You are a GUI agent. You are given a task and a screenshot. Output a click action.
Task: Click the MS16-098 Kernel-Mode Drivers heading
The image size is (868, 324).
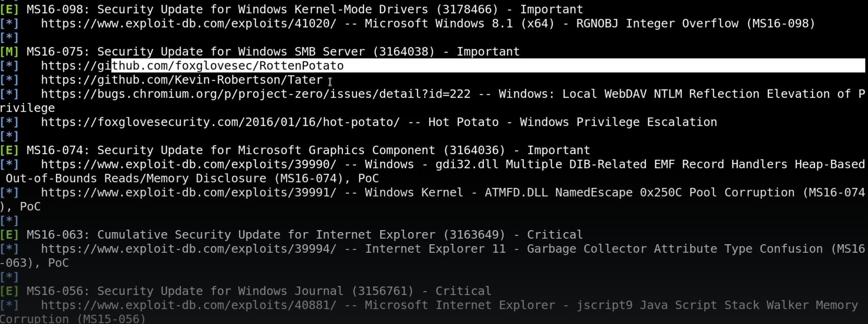(x=305, y=9)
